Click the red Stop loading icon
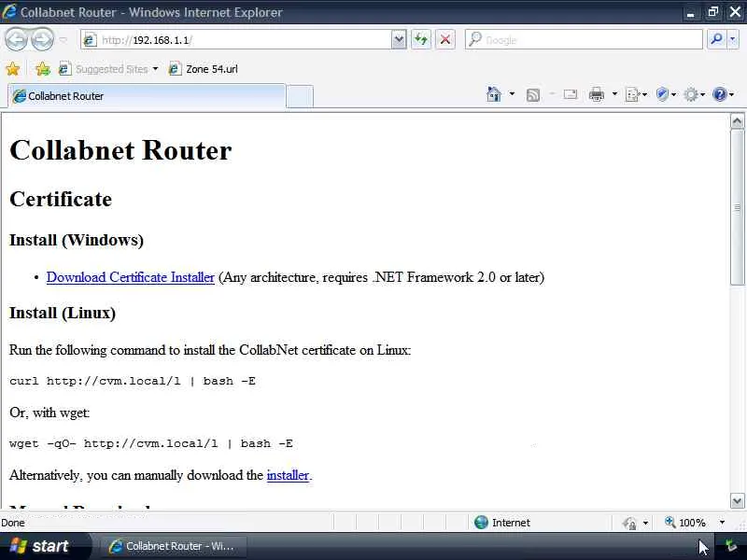Viewport: 747px width, 560px height. coord(445,39)
